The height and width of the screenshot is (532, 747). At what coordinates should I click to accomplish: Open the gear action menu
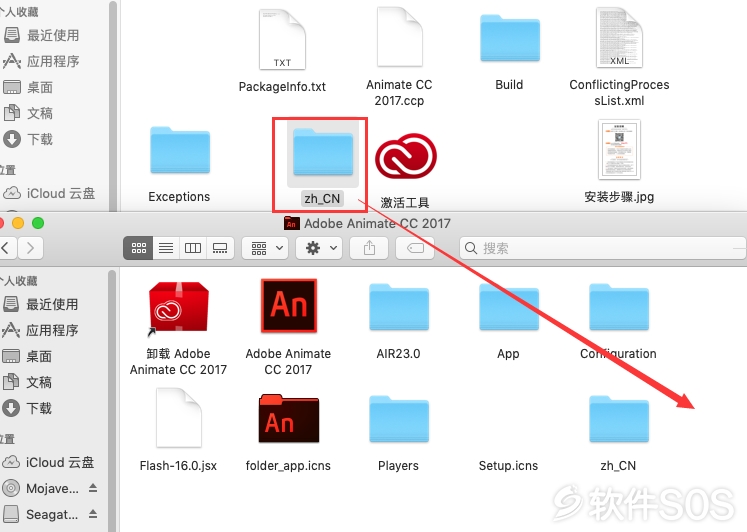[x=319, y=248]
